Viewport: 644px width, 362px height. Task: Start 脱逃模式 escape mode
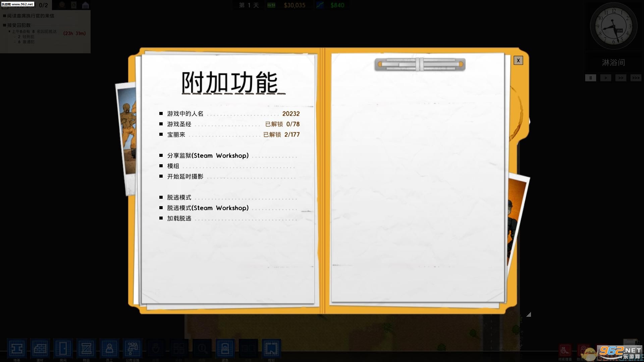(179, 197)
